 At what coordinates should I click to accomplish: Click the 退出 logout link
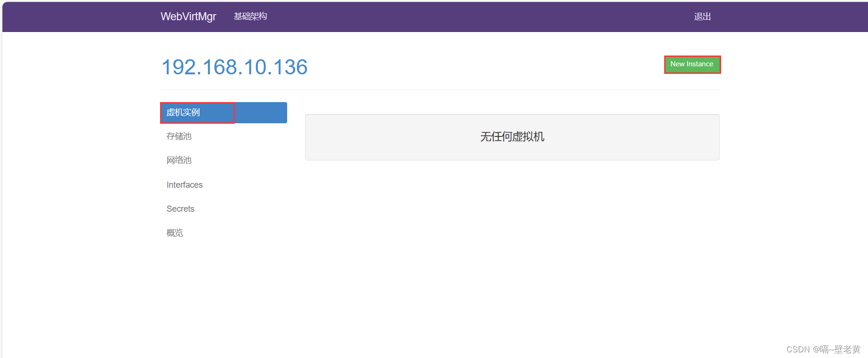[702, 17]
